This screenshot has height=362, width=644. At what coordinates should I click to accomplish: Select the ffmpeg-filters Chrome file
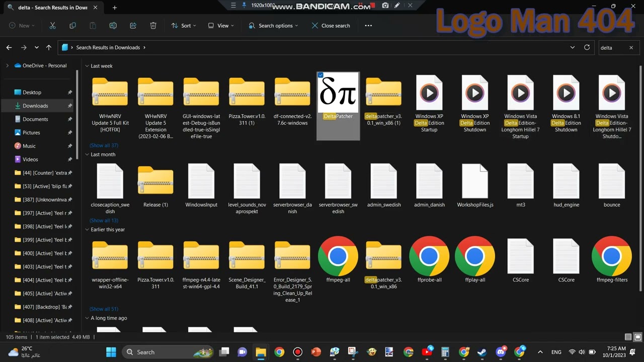click(x=612, y=259)
